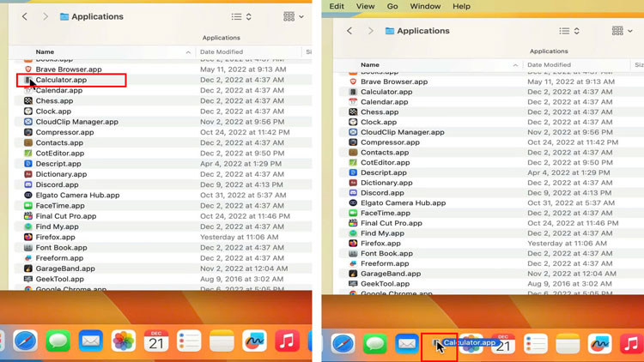
Task: Select Clock.app name in right window
Action: (379, 122)
